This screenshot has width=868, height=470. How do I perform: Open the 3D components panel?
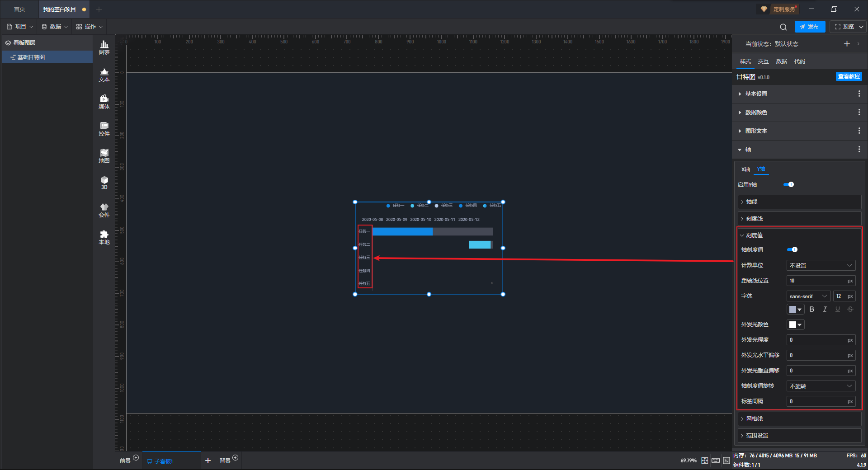point(104,183)
